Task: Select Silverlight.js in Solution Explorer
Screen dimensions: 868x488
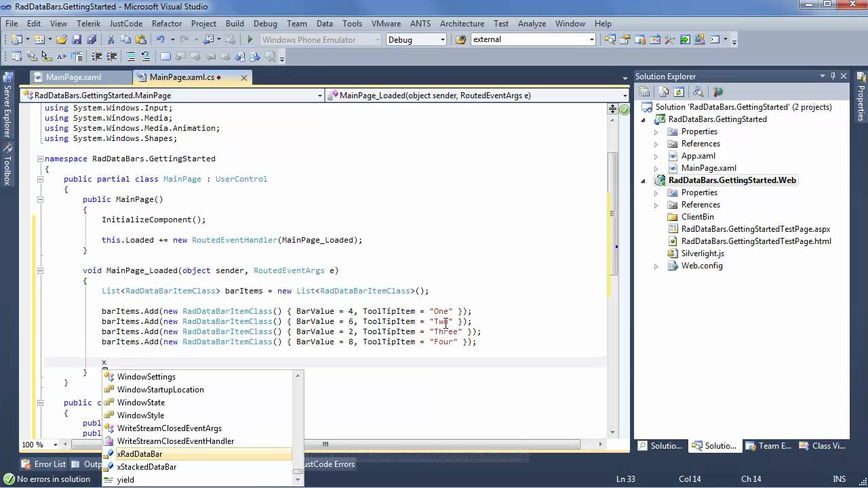Action: point(703,253)
